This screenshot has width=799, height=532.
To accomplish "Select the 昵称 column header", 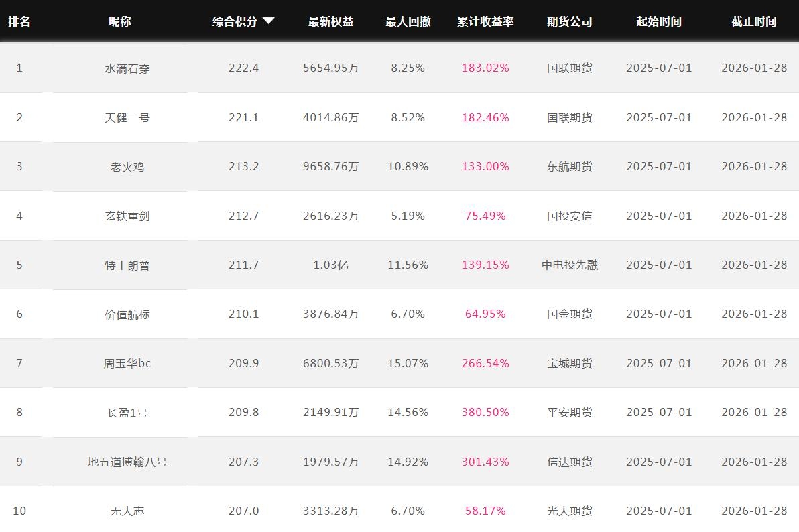I will pyautogui.click(x=120, y=21).
